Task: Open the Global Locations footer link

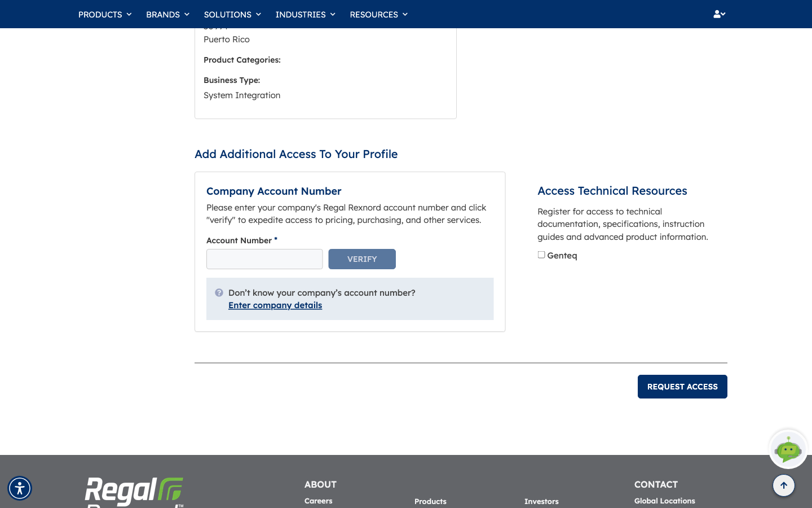Action: pos(665,501)
